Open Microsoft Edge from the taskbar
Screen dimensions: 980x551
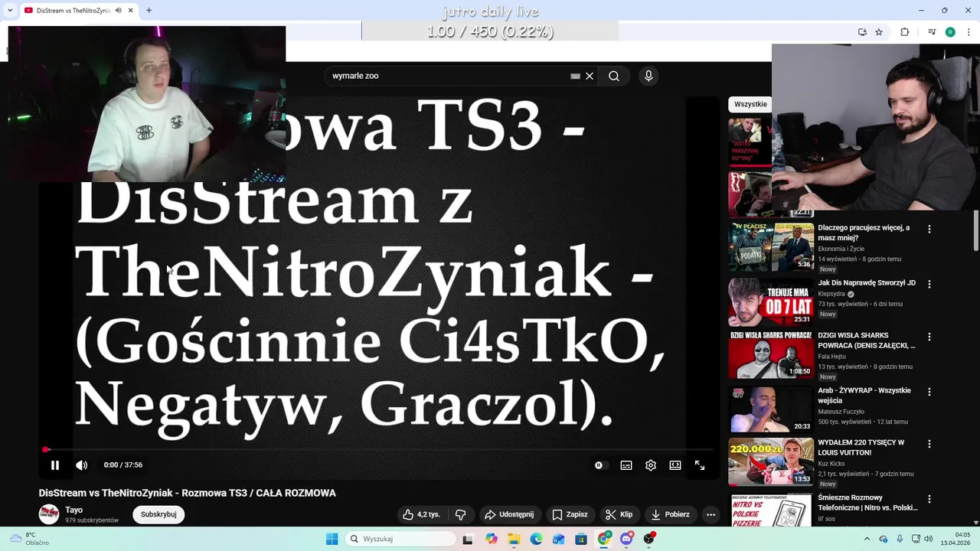coord(536,539)
